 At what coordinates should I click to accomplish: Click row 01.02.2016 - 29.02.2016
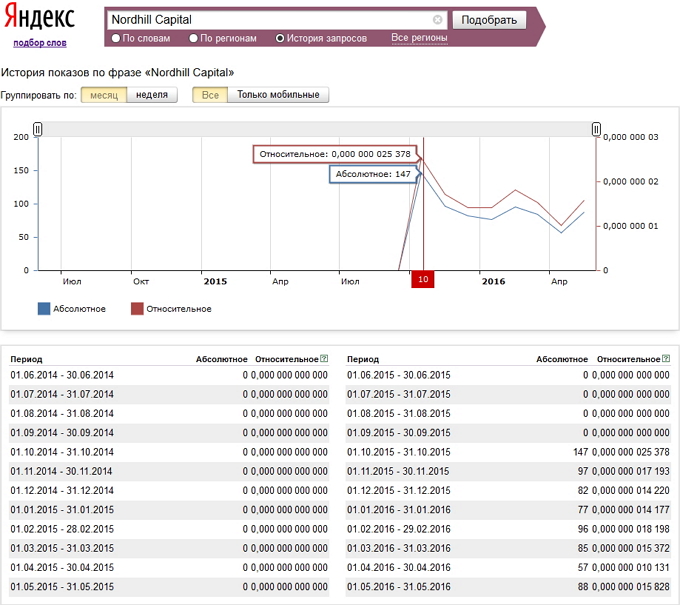[508, 529]
